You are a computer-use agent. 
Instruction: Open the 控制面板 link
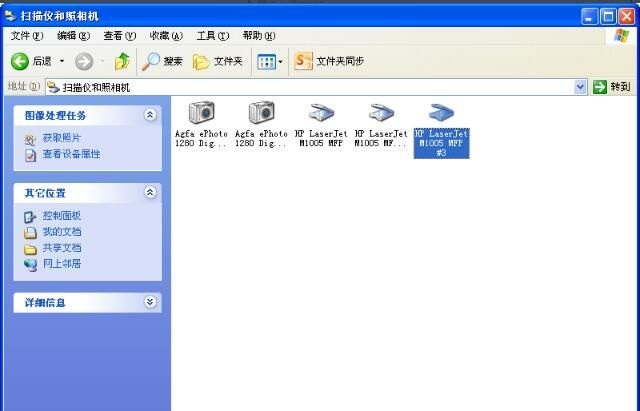point(62,215)
